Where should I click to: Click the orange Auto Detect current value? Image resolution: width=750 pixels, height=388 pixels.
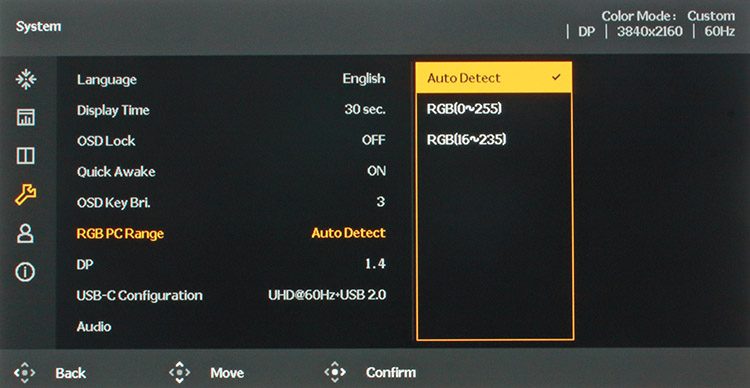coord(349,233)
